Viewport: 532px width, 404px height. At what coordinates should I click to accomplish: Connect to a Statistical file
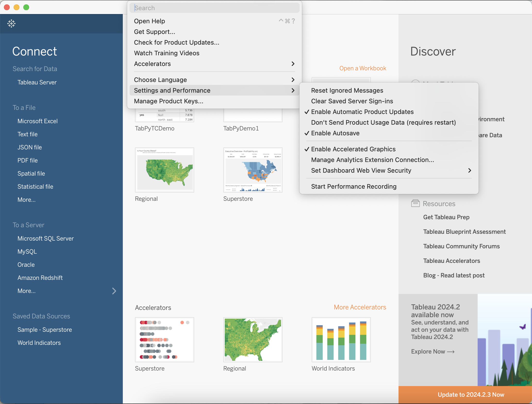[x=35, y=187]
